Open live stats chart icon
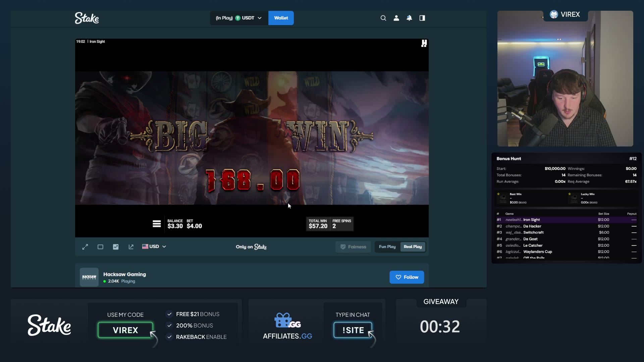Image resolution: width=644 pixels, height=362 pixels. 116,247
